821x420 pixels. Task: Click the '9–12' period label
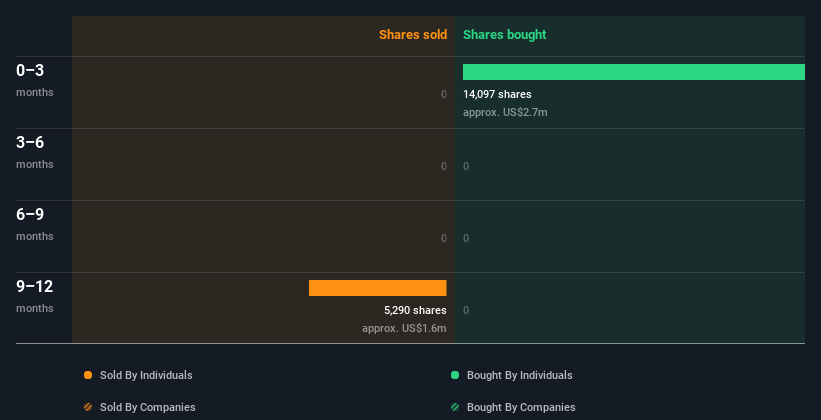coord(35,286)
